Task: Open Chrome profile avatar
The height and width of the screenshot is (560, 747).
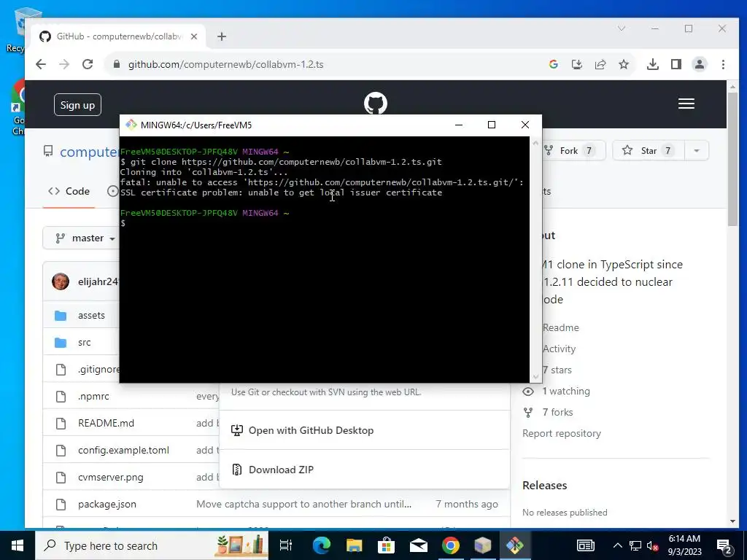Action: pos(700,64)
